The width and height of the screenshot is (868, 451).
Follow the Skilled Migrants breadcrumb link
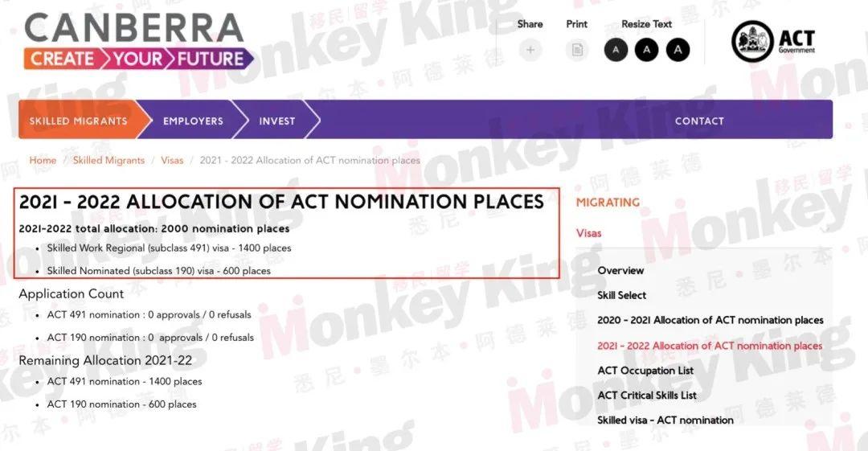tap(108, 160)
